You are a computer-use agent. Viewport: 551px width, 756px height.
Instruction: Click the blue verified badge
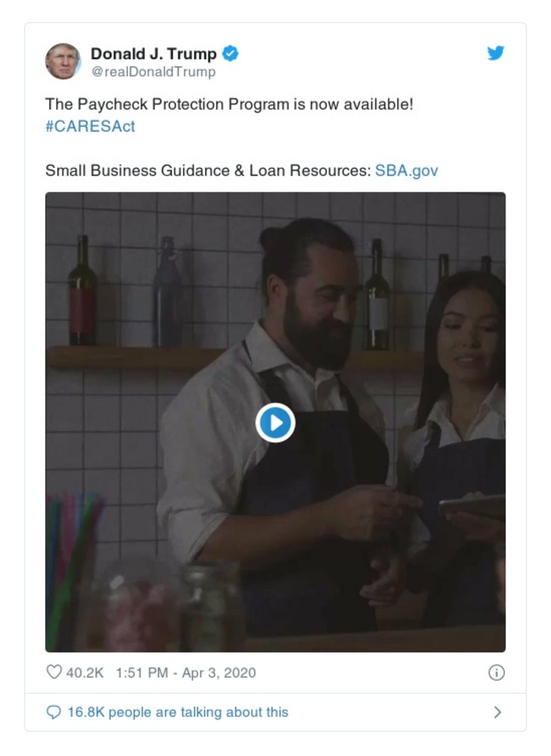(x=230, y=54)
